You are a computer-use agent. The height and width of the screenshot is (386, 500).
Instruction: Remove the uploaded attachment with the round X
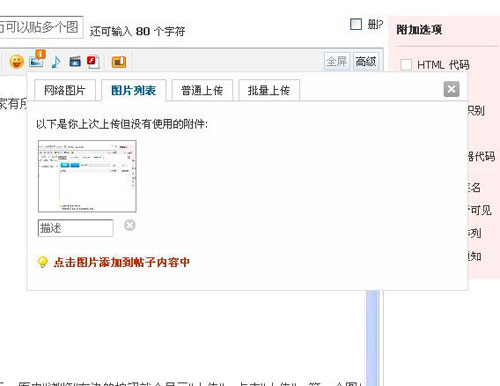pyautogui.click(x=130, y=225)
